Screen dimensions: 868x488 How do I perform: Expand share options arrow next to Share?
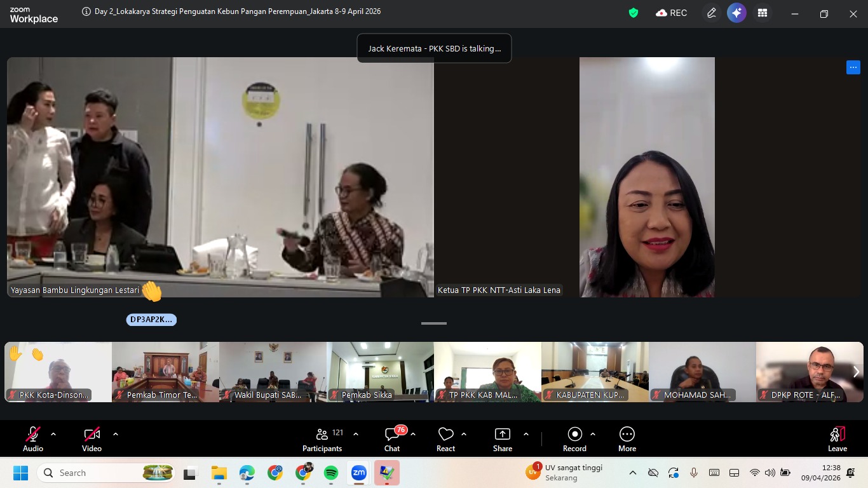tap(526, 434)
